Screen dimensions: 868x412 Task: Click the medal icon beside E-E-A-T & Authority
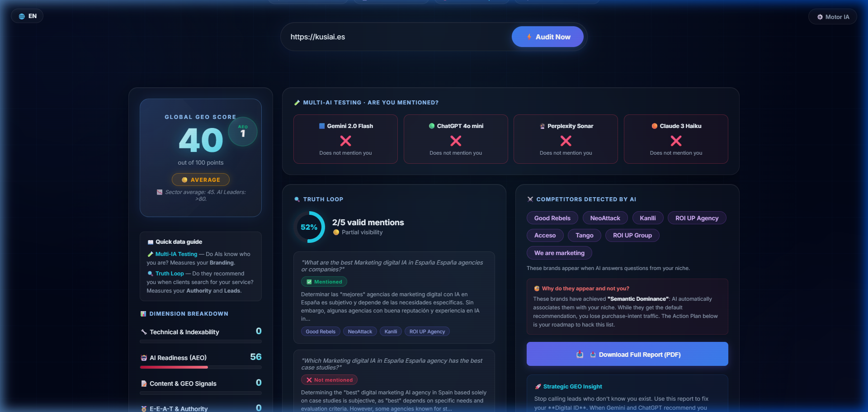coord(144,409)
